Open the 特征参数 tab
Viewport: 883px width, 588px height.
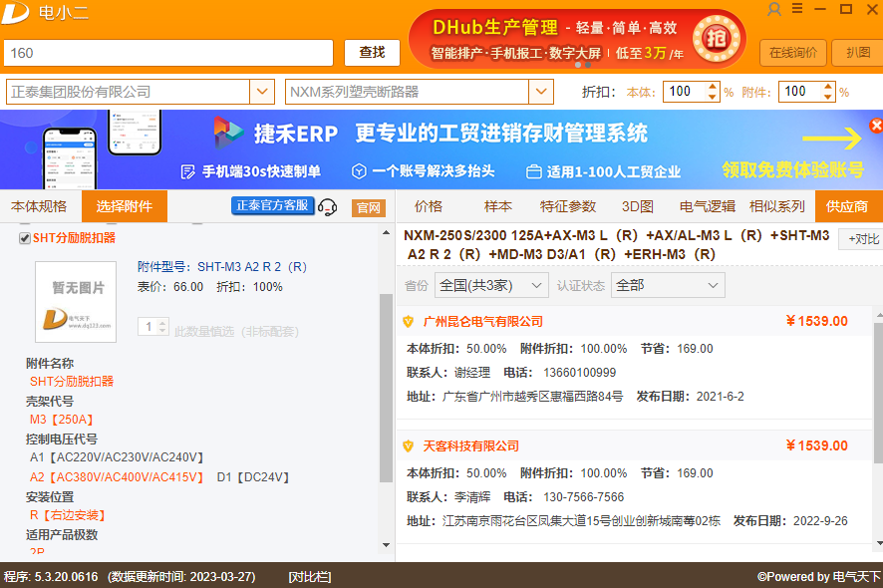click(x=568, y=206)
